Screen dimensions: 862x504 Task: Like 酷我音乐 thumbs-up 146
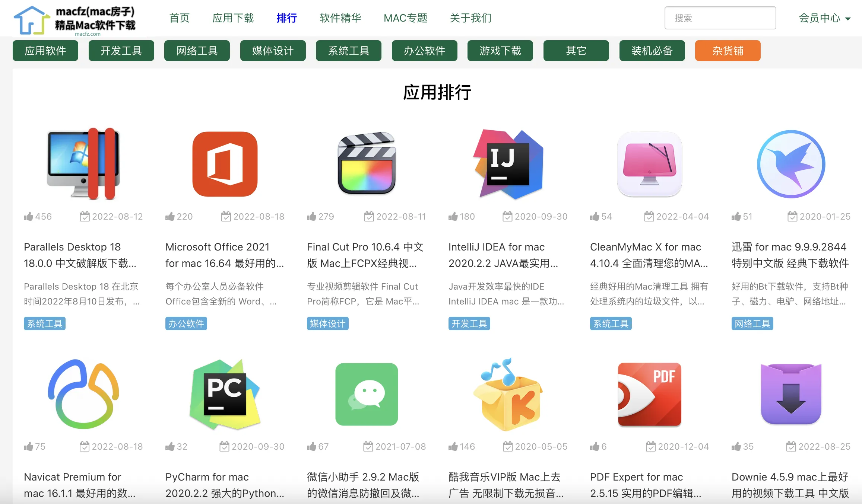(462, 446)
